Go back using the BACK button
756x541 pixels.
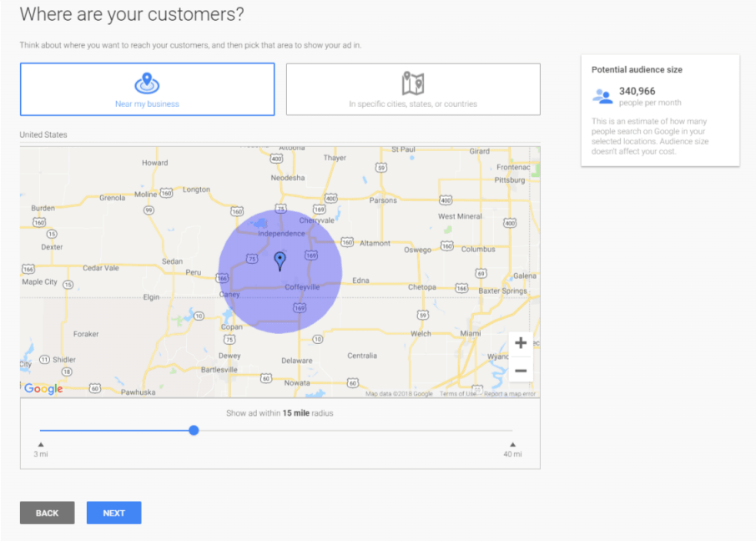47,513
